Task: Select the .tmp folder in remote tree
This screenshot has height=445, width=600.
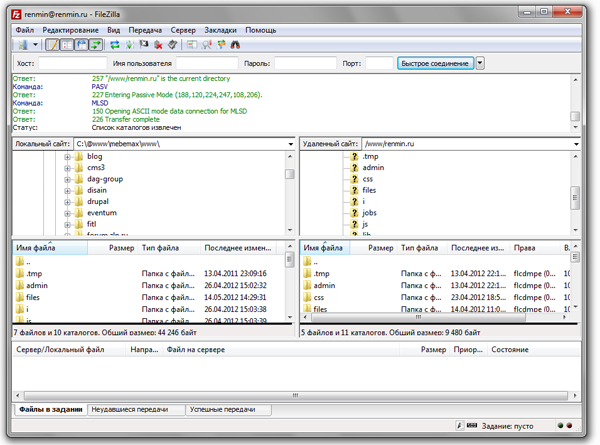Action: pyautogui.click(x=370, y=156)
